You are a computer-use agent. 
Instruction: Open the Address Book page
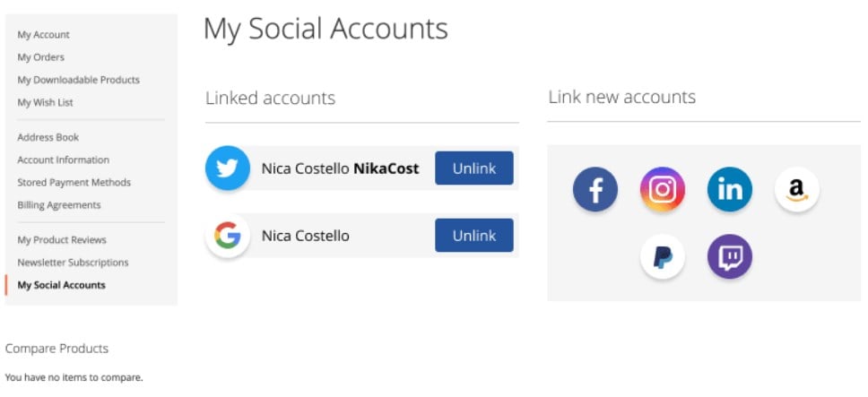point(48,138)
